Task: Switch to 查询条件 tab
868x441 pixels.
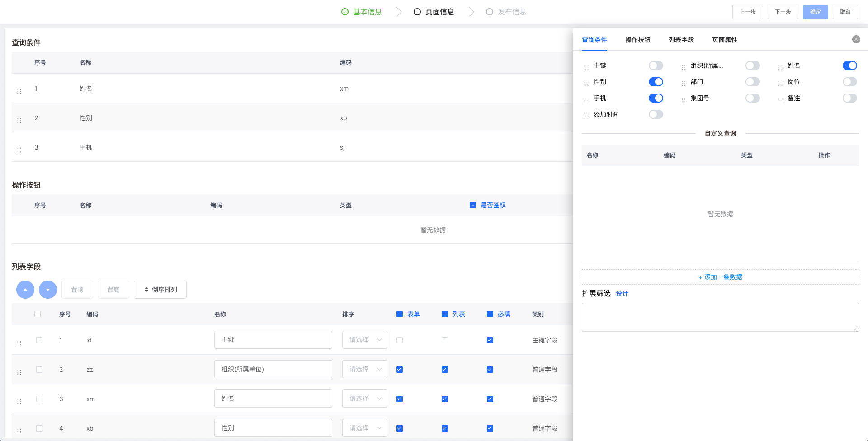Action: pos(594,40)
